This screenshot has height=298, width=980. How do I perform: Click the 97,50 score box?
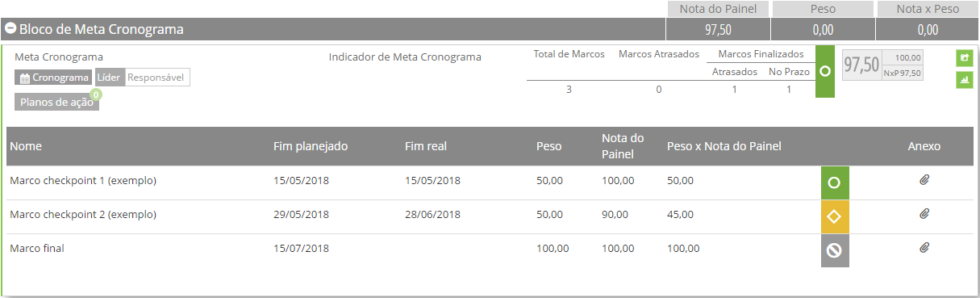coord(861,65)
